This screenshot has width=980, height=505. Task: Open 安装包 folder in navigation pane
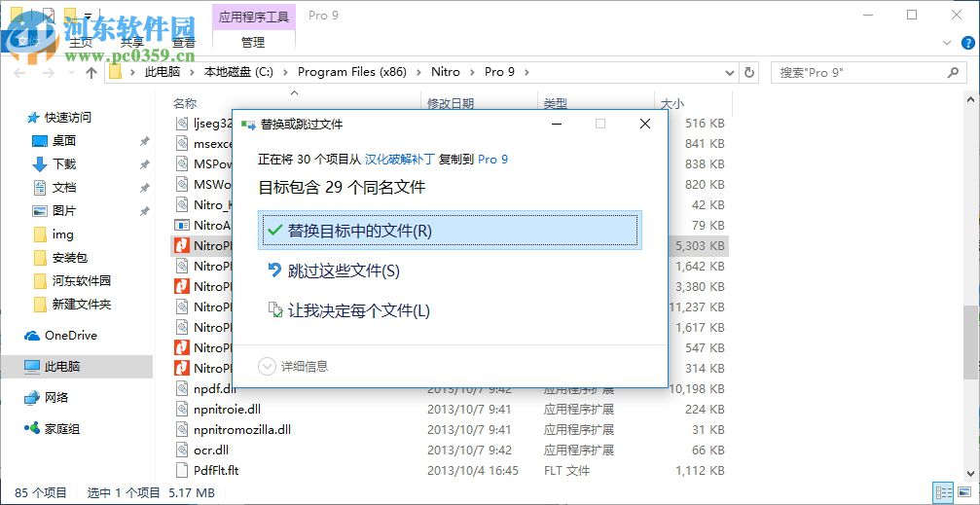(70, 258)
